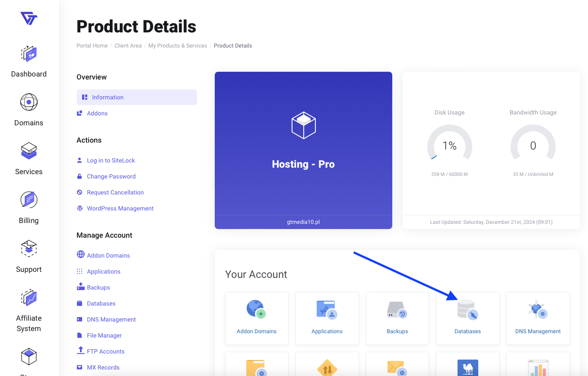Image resolution: width=588 pixels, height=376 pixels.
Task: Open FTP Accounts under Manage Account
Action: click(106, 351)
